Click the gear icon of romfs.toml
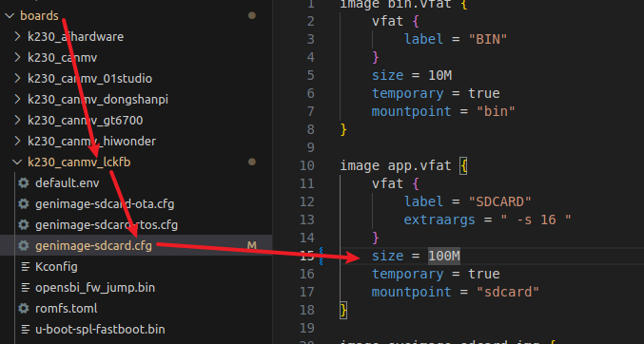 coord(24,309)
